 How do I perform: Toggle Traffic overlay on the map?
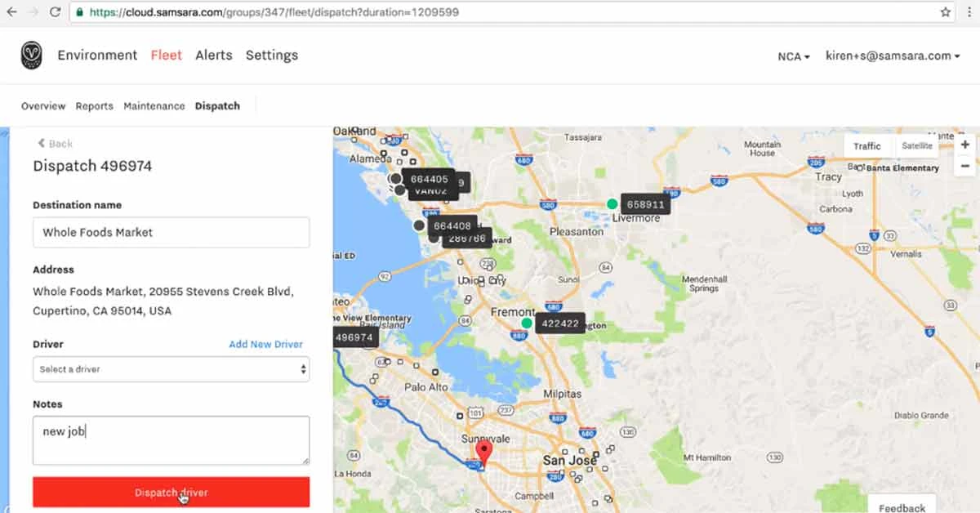tap(866, 145)
